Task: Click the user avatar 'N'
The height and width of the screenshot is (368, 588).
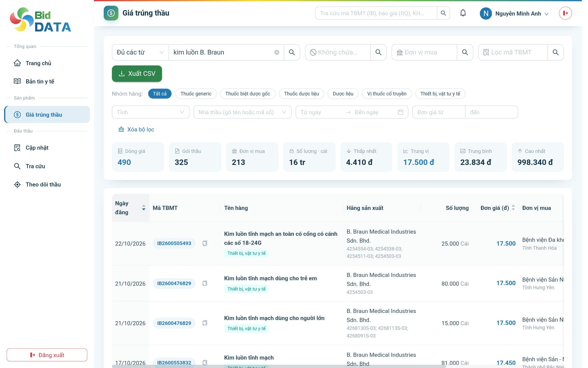Action: click(x=486, y=13)
